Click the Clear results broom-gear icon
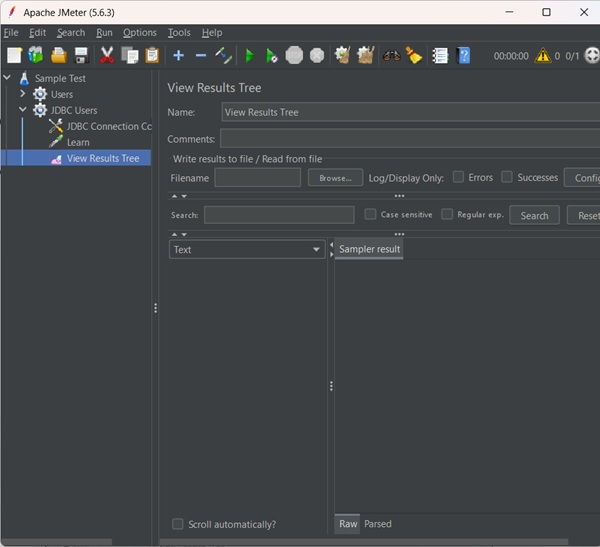Screen dimensions: 600x547 342,56
